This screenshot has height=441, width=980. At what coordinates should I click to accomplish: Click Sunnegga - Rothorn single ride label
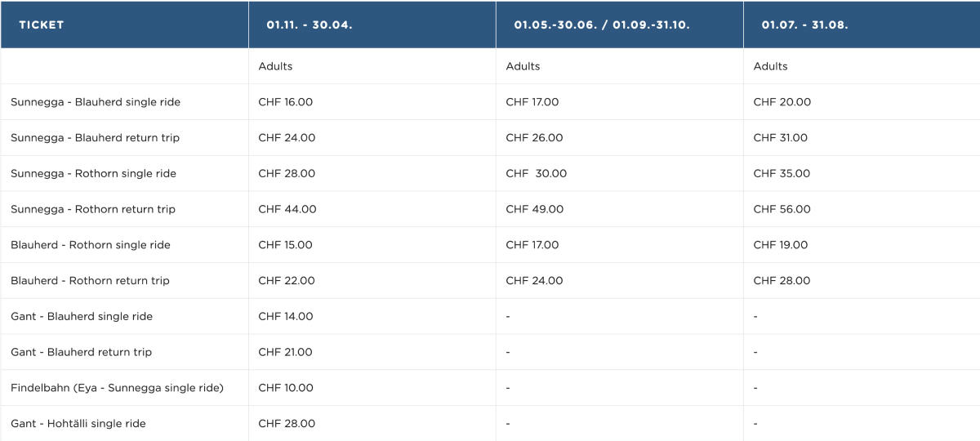pyautogui.click(x=93, y=174)
